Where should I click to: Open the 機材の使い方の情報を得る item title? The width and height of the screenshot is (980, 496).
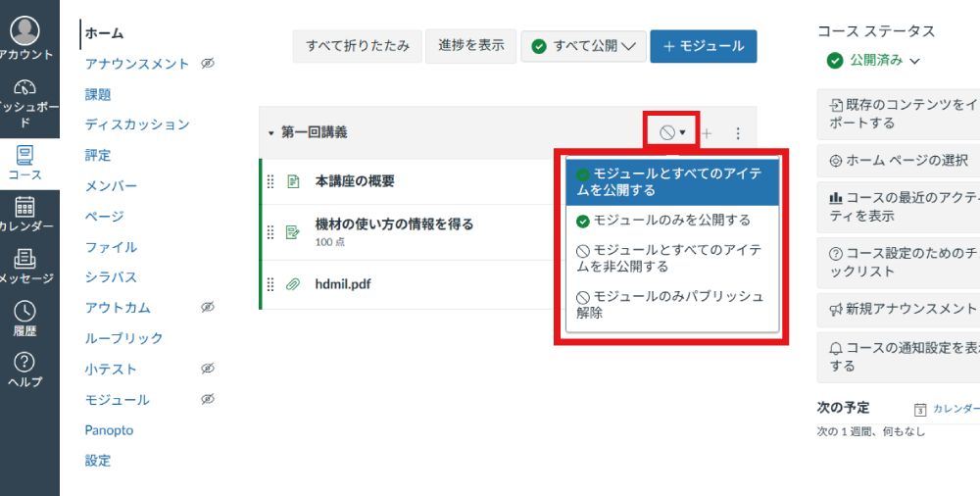tap(394, 223)
